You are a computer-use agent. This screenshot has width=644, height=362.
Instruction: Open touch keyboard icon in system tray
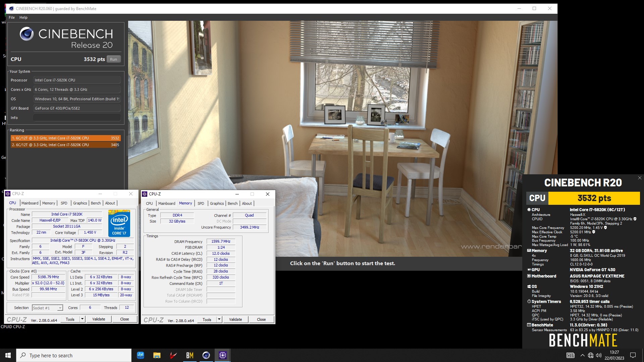coord(570,355)
